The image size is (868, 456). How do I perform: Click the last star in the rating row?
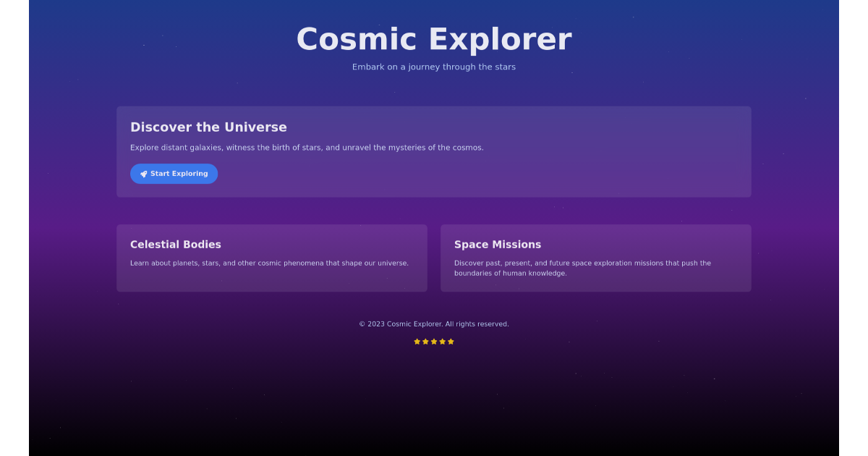451,341
